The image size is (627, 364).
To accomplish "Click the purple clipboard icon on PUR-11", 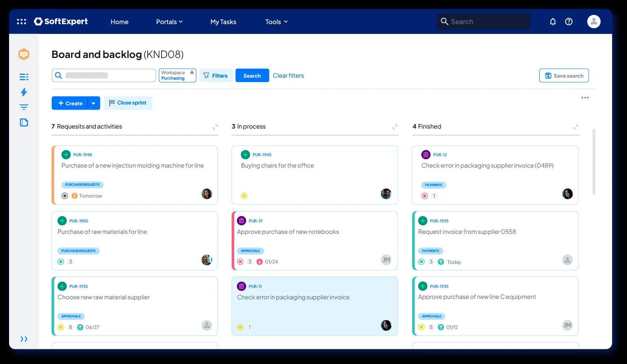I will click(x=241, y=286).
